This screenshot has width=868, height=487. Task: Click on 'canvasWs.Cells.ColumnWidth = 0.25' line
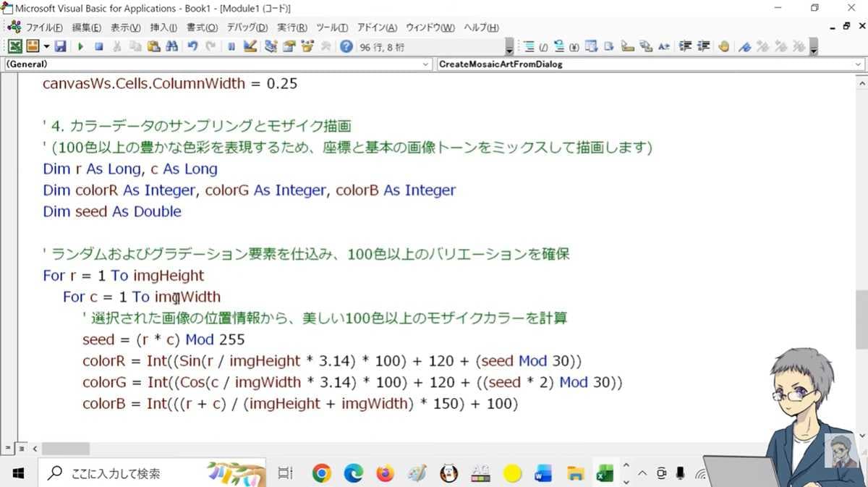tap(170, 83)
